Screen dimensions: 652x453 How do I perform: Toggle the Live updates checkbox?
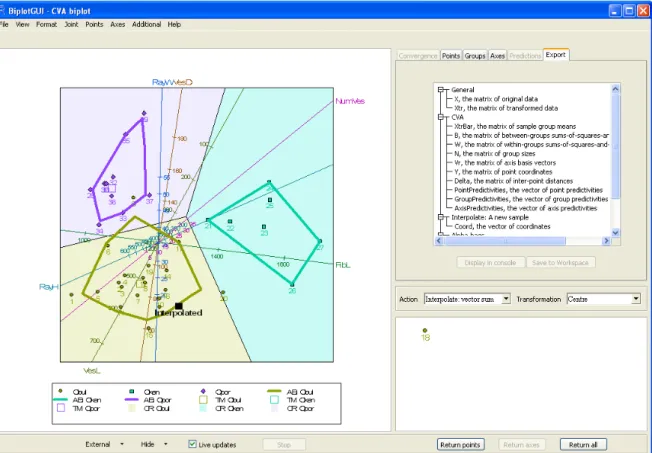(x=192, y=444)
